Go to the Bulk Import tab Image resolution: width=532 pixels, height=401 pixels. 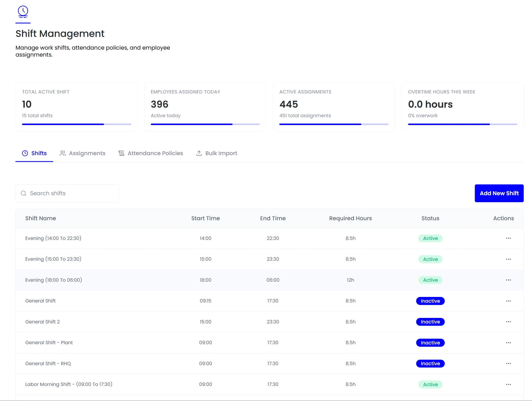pos(217,153)
